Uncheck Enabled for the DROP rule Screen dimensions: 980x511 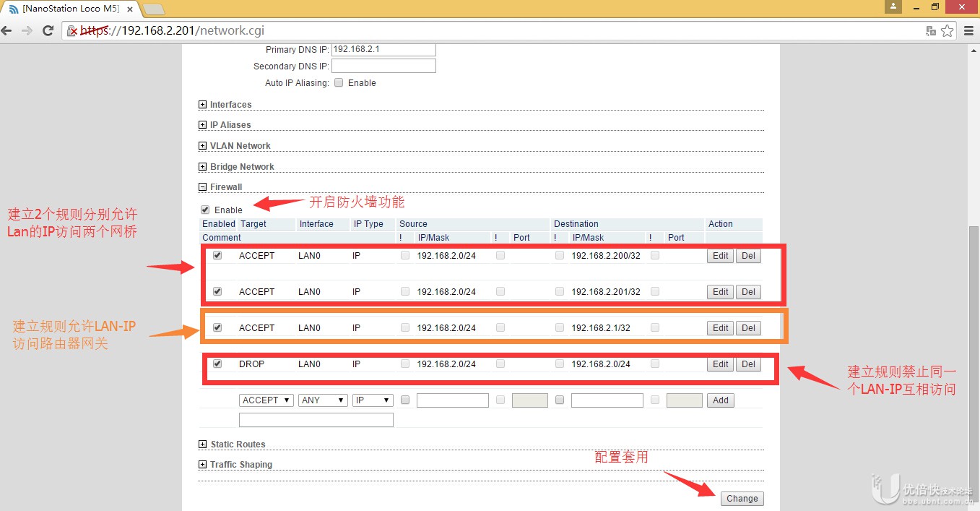[x=217, y=364]
